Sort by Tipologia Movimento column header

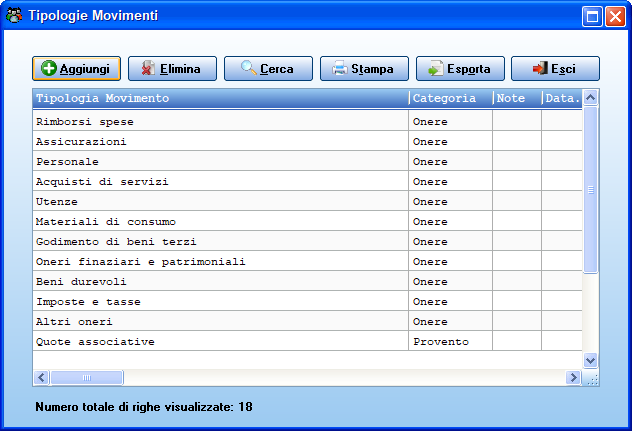click(x=221, y=98)
